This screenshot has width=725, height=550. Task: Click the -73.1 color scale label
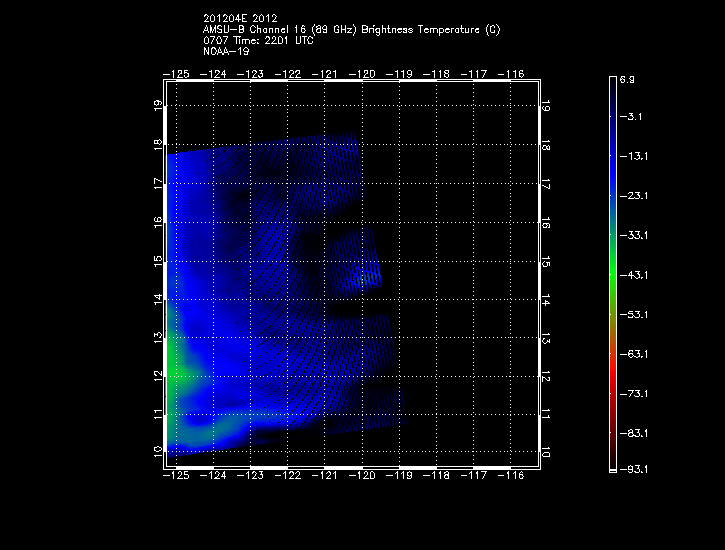[x=633, y=394]
